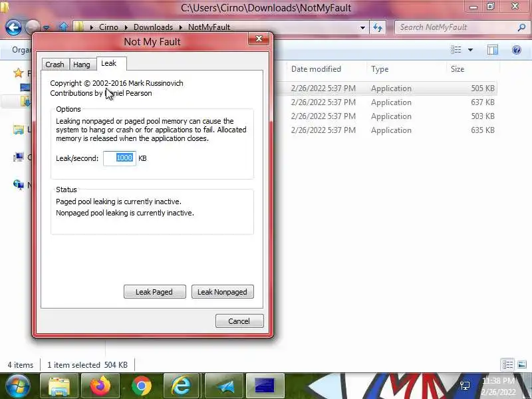This screenshot has width=532, height=399.
Task: Click the search magnifier icon
Action: pos(521,27)
